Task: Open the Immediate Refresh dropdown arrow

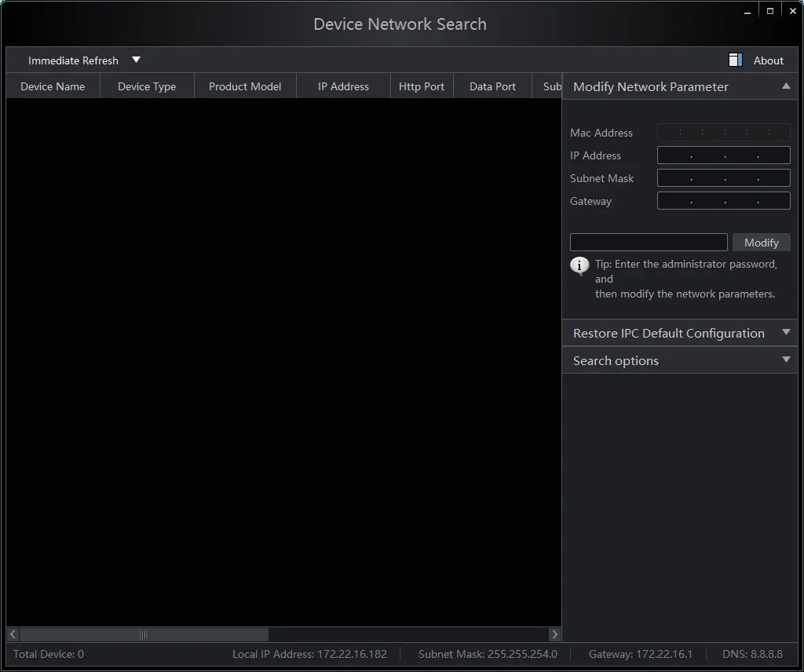Action: coord(136,60)
